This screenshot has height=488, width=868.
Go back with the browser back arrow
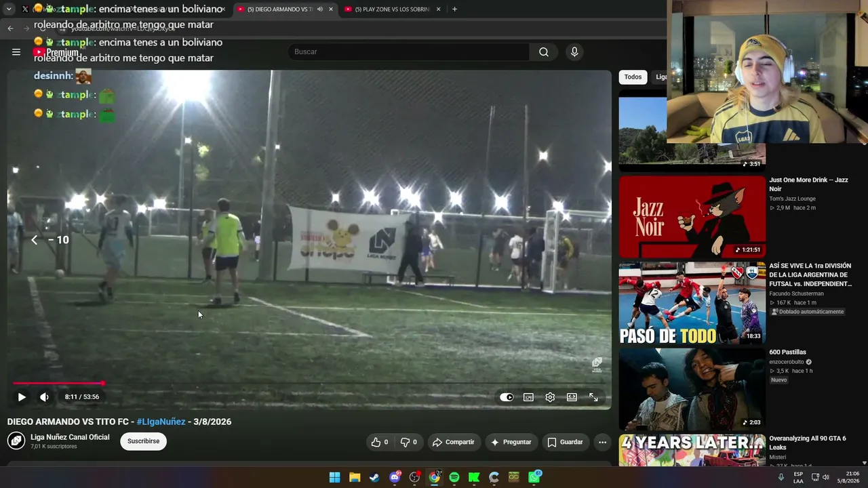coord(10,28)
